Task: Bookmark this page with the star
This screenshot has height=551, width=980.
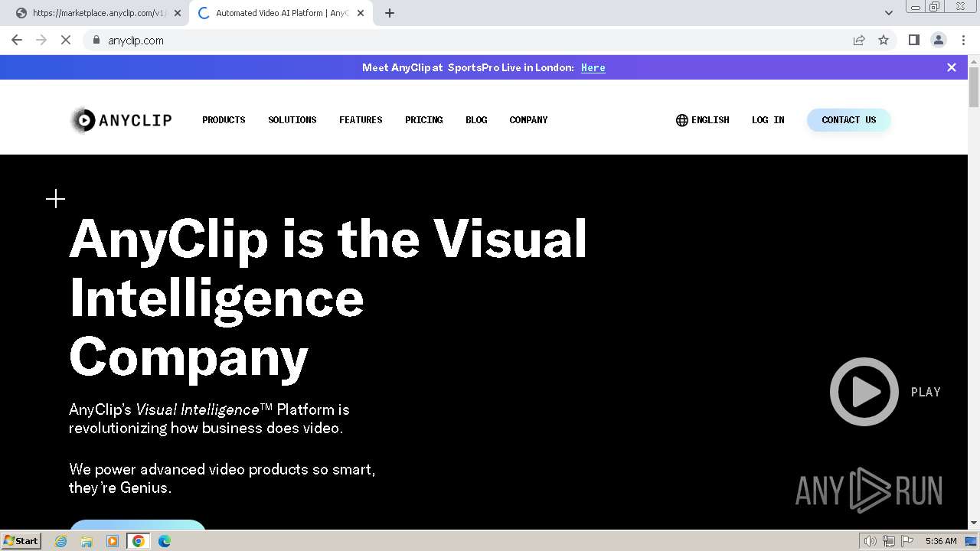Action: pos(884,40)
